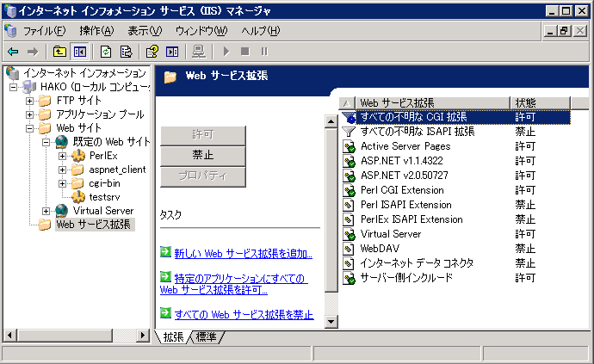Expand the aspnet_client tree node

[x=62, y=170]
